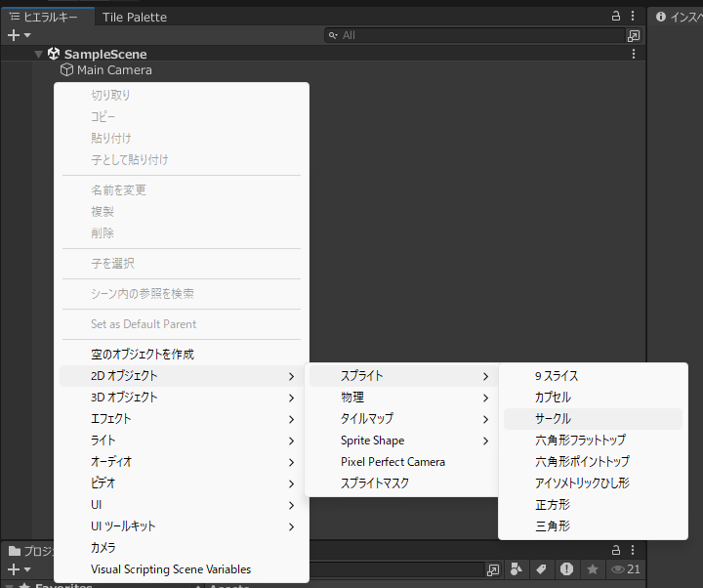Click the Search by Type icon
The width and height of the screenshot is (703, 588).
(517, 569)
